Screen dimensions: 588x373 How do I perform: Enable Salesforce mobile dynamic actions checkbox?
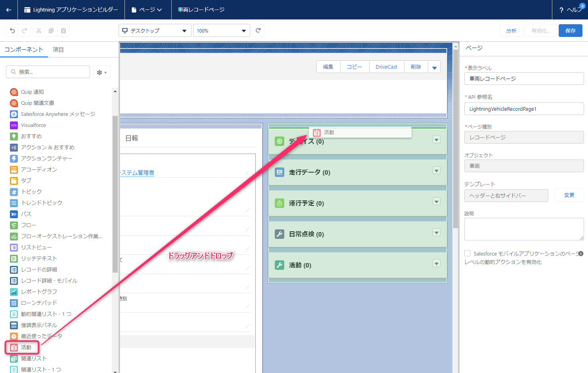pyautogui.click(x=467, y=253)
